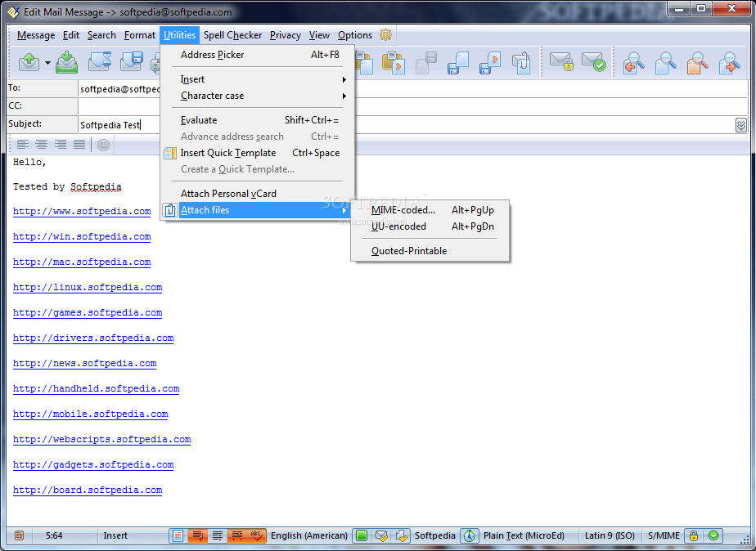Click the golden flower icon in the menu bar

pos(385,34)
